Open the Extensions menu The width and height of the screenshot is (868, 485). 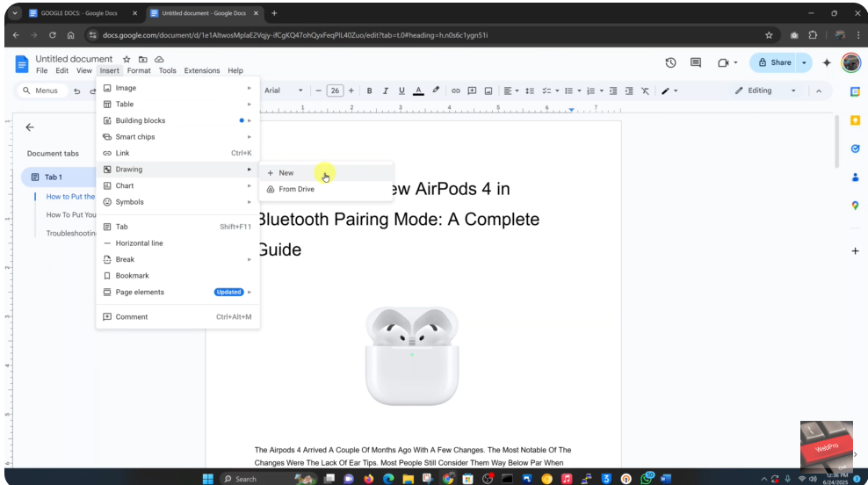201,71
